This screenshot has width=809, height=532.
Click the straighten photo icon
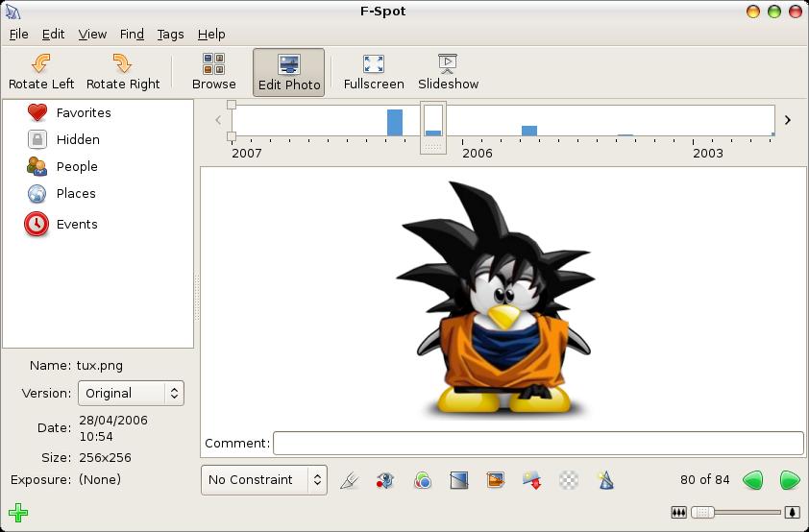click(x=532, y=480)
